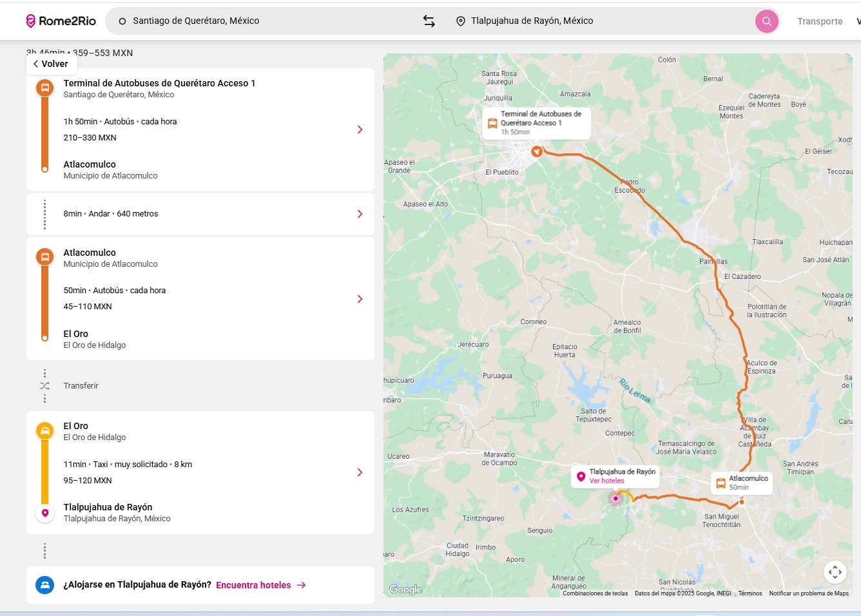The height and width of the screenshot is (616, 861).
Task: Click the blue hotel bed icon
Action: (x=45, y=585)
